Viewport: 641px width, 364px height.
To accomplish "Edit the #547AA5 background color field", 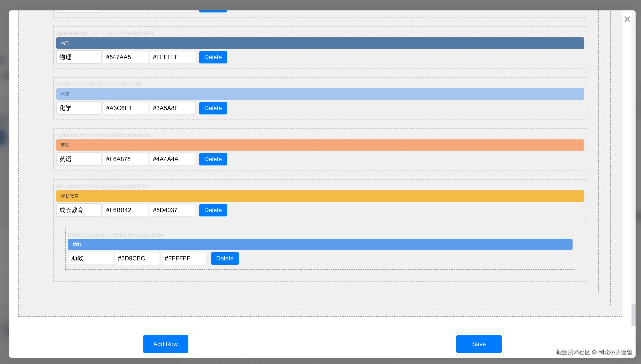I will coord(125,57).
